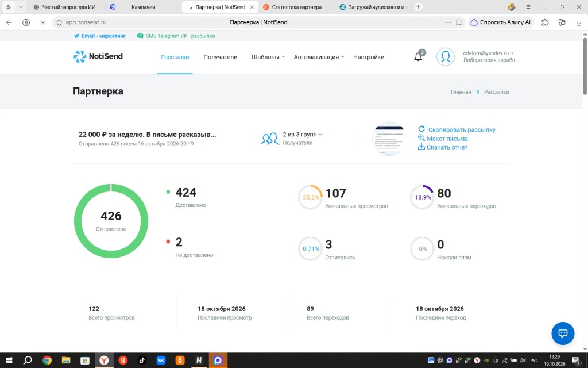Expand the '2 из 3 групп' recipients list
The width and height of the screenshot is (588, 368).
(x=303, y=135)
